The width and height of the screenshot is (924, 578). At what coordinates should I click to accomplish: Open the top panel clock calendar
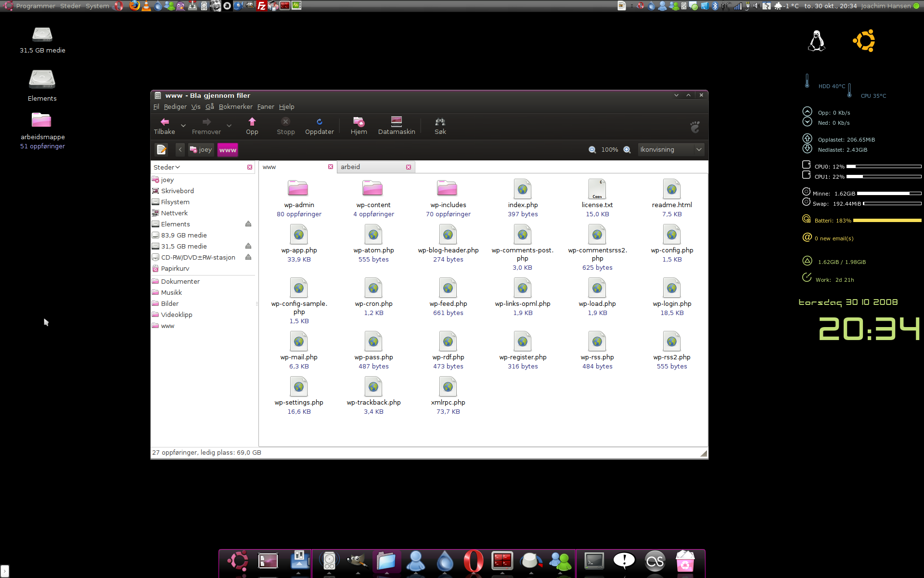(831, 6)
